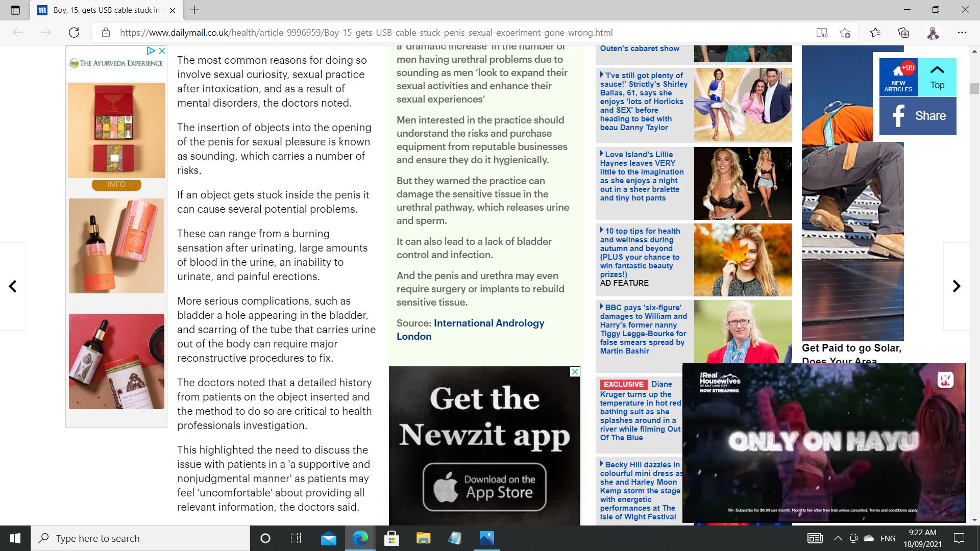Open the immersive reader icon

click(821, 33)
